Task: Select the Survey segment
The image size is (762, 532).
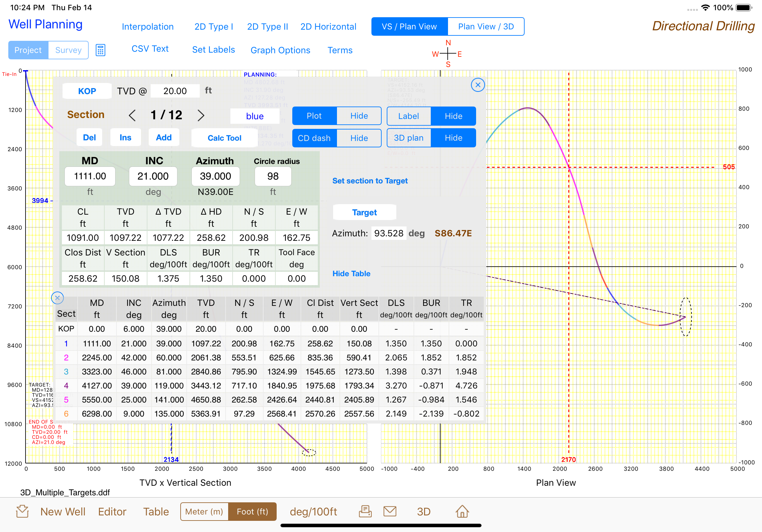Action: (68, 50)
